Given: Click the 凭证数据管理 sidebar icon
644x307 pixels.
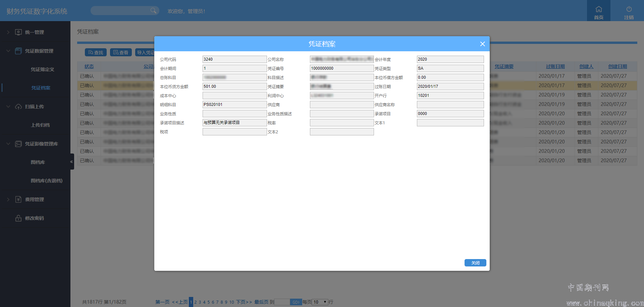Looking at the screenshot, I should point(18,51).
